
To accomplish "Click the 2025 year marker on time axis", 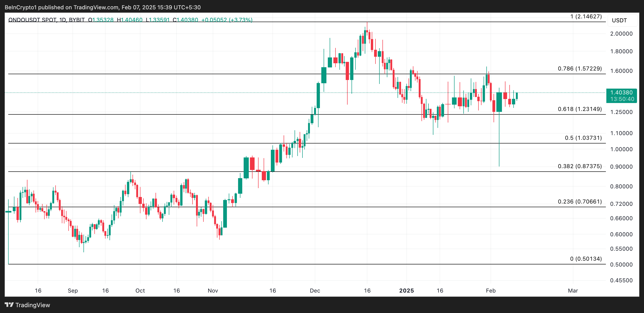I will pyautogui.click(x=406, y=290).
